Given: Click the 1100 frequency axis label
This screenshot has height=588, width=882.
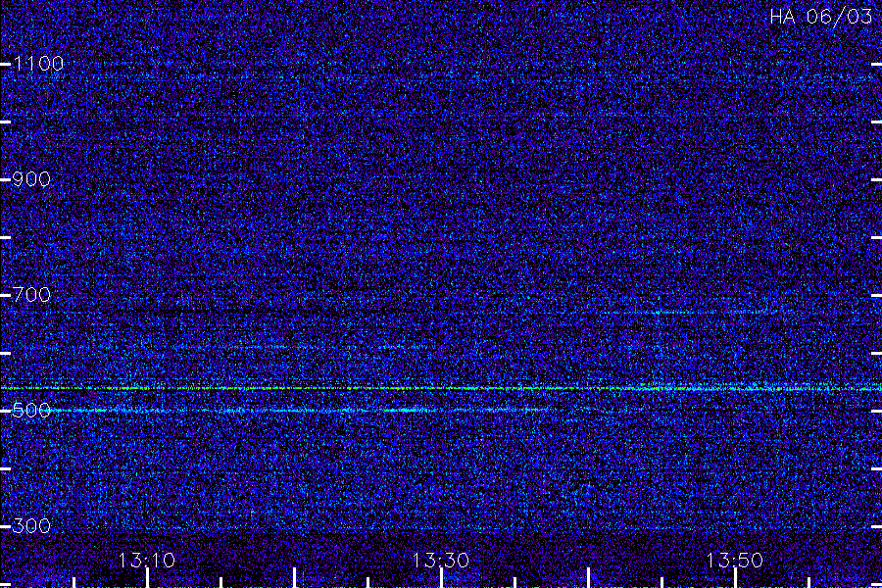Looking at the screenshot, I should point(38,63).
